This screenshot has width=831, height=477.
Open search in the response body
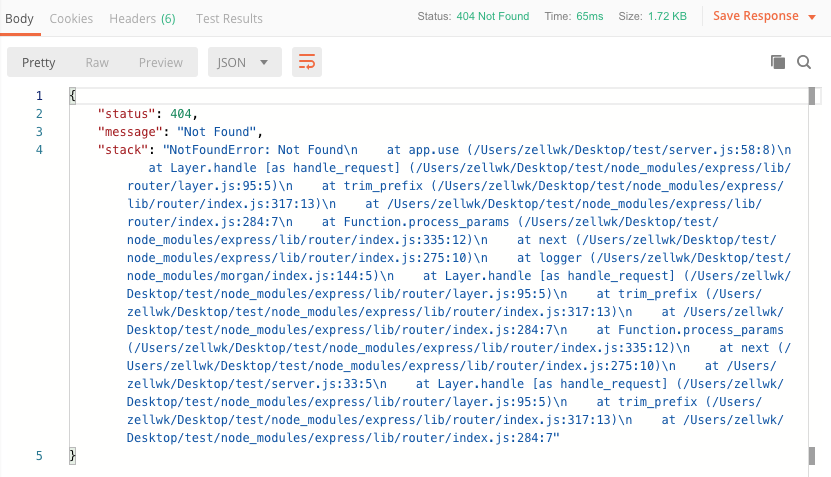[804, 62]
